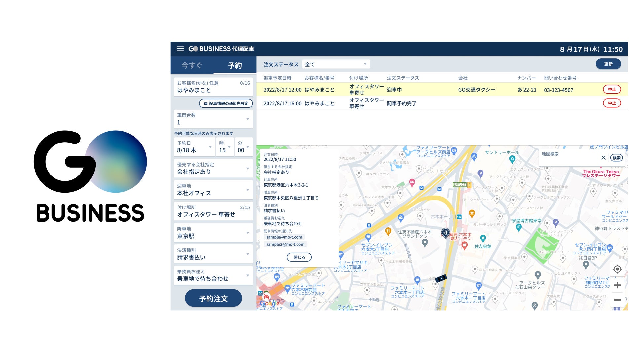644x350 pixels.
Task: Expand the 乗務員お迎え dropdown
Action: [213, 275]
